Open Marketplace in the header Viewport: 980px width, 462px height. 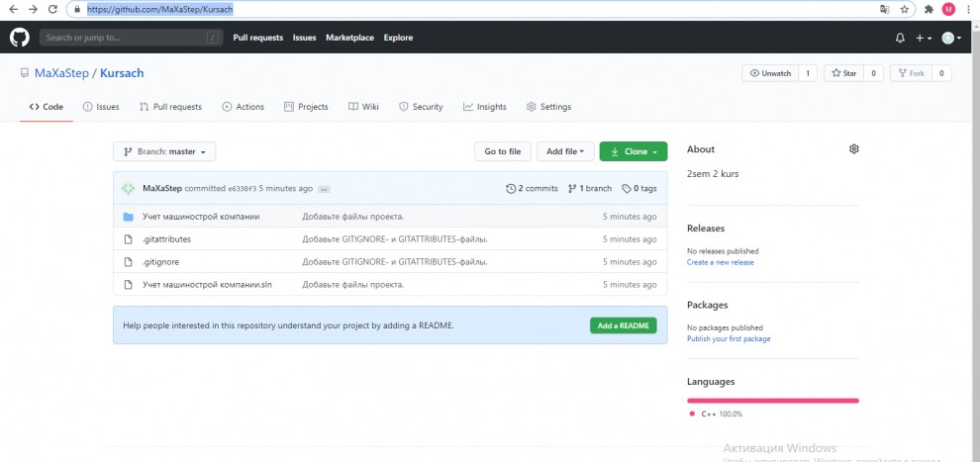[350, 38]
